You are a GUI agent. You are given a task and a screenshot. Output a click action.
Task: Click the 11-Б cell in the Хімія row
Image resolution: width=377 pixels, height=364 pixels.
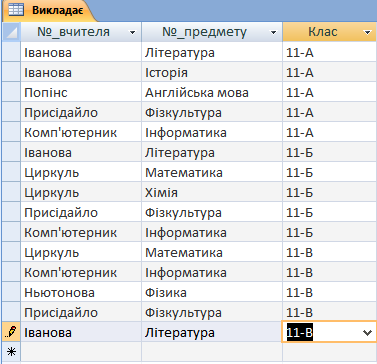(x=330, y=192)
